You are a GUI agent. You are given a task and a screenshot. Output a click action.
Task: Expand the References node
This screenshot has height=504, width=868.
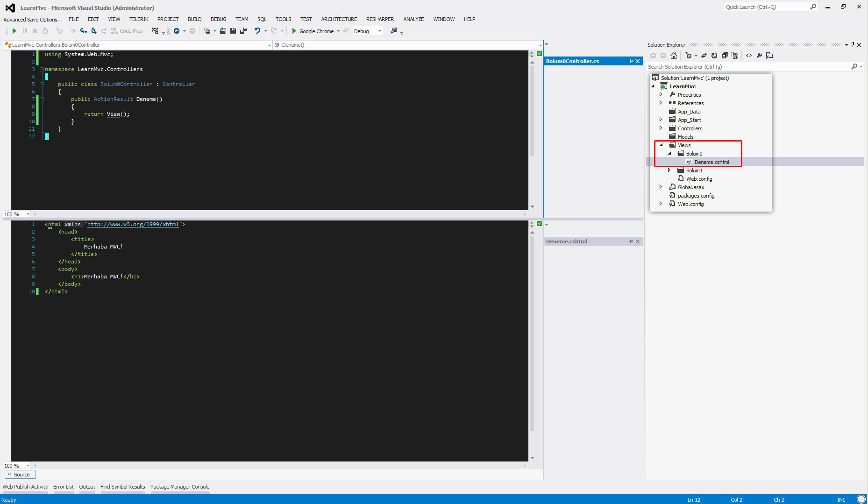point(661,103)
